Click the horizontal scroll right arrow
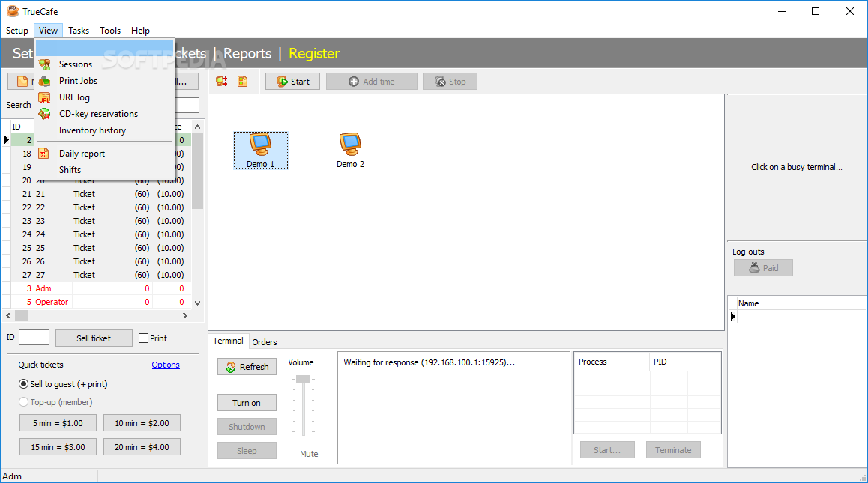The width and height of the screenshot is (868, 483). click(x=185, y=315)
